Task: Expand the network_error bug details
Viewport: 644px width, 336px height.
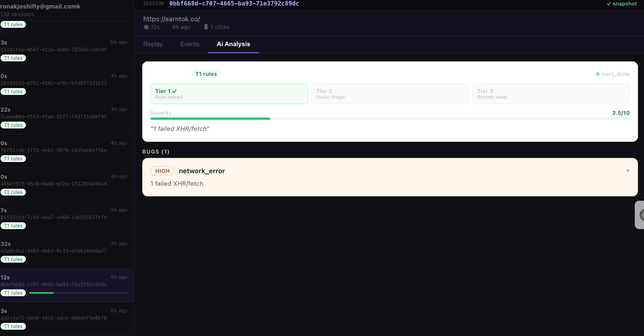Action: 627,171
